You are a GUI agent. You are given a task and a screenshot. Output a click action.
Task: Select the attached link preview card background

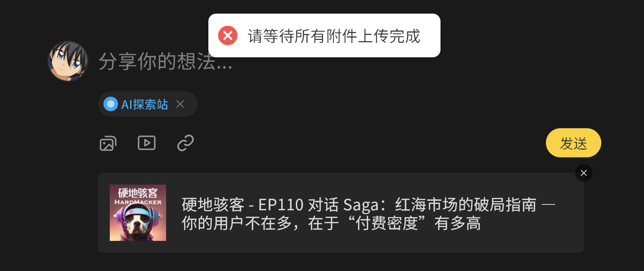click(341, 213)
